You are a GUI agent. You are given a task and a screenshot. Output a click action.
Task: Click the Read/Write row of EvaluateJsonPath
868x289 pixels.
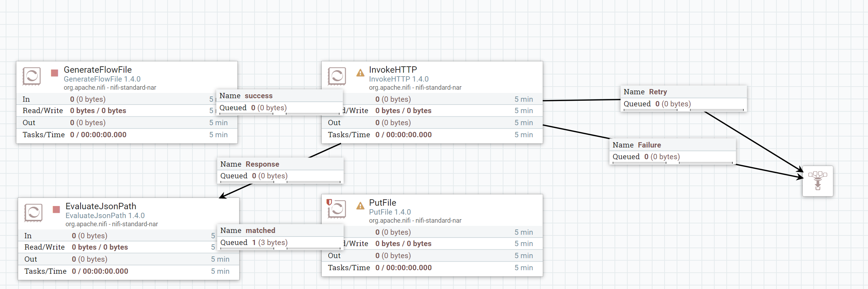[x=129, y=247]
